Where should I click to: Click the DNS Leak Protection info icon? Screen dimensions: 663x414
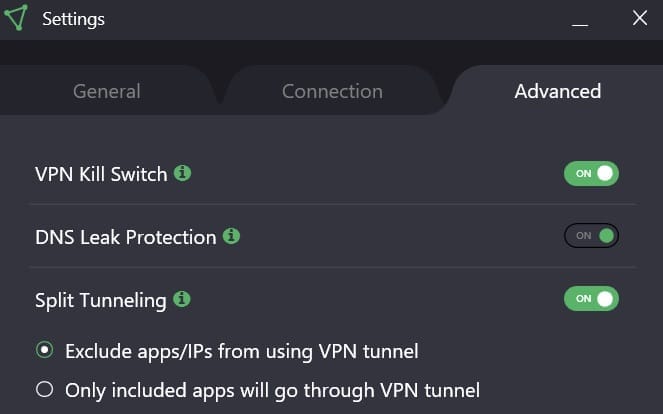pos(231,236)
